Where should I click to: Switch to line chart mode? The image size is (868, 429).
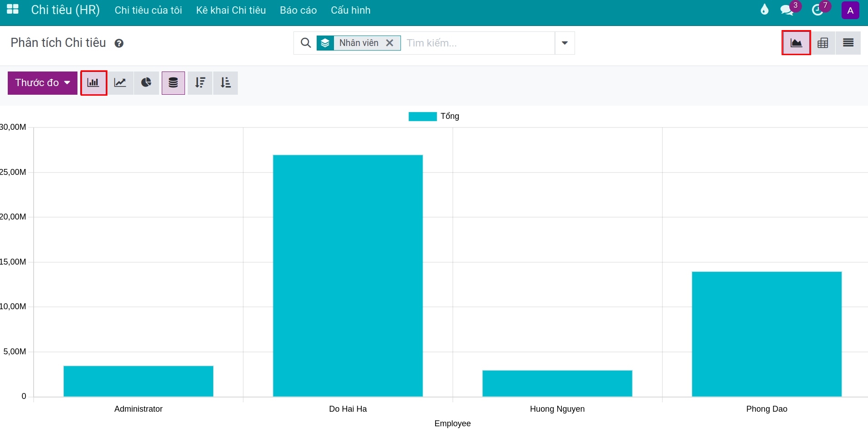click(120, 83)
